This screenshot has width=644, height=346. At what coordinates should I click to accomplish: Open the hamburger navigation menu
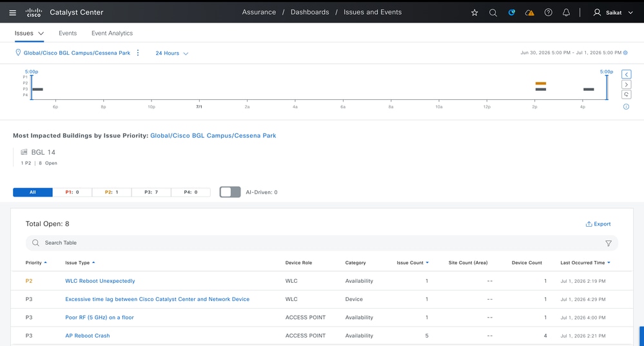click(x=13, y=13)
